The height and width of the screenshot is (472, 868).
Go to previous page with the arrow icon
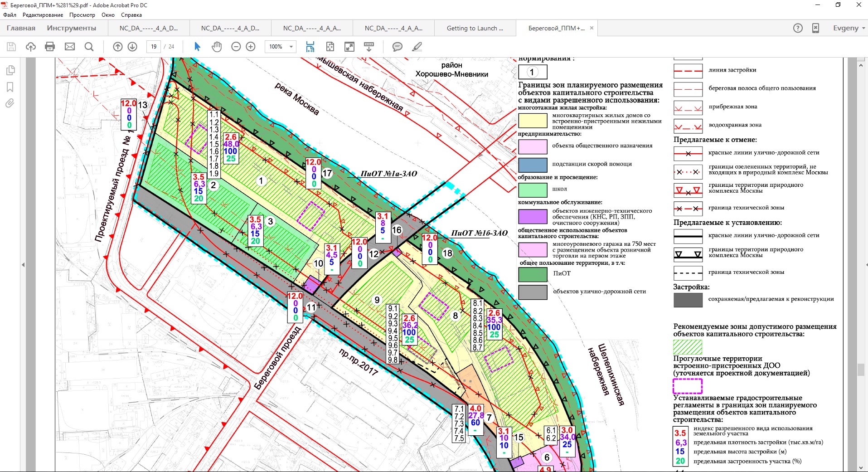[118, 47]
